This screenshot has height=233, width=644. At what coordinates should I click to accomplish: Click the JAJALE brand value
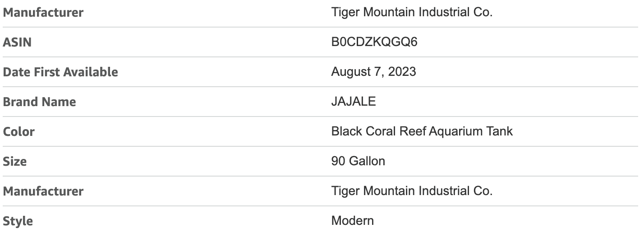[353, 102]
